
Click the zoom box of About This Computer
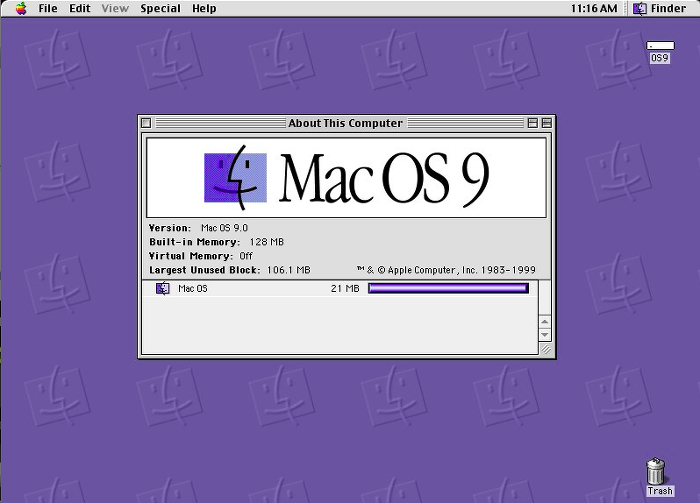(x=532, y=123)
